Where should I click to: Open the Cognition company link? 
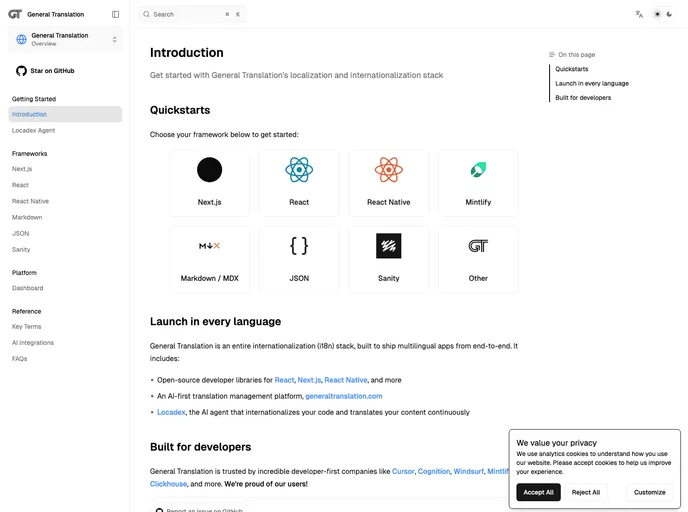point(434,471)
